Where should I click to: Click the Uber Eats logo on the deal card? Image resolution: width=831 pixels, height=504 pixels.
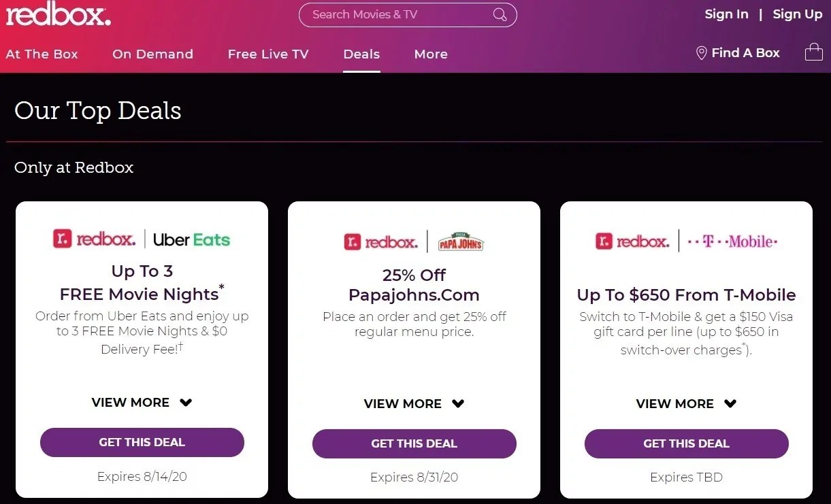coord(191,239)
